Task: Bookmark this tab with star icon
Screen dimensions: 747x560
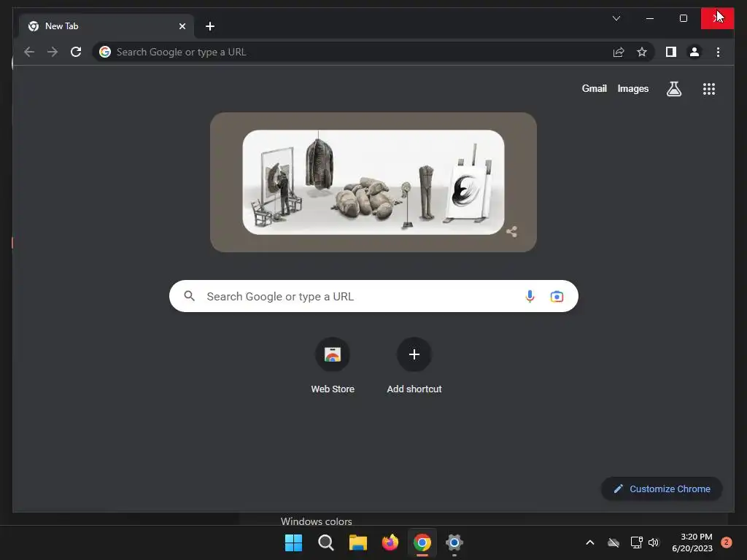Action: pyautogui.click(x=642, y=52)
